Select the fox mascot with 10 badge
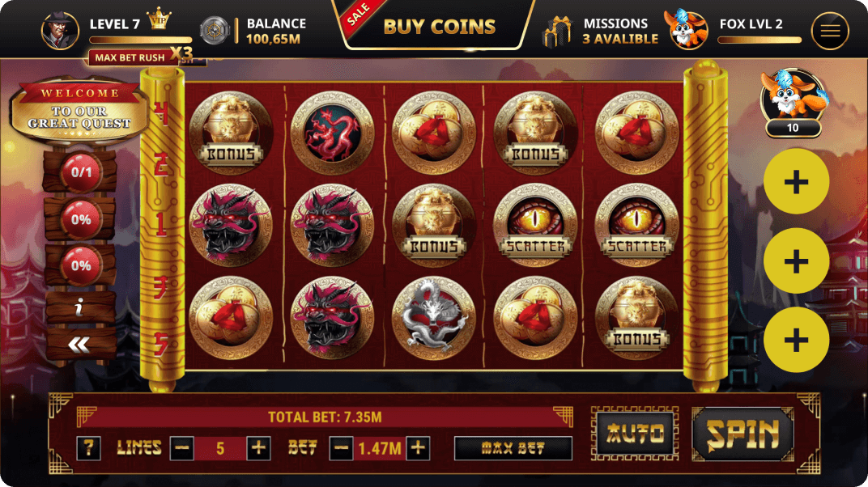This screenshot has height=487, width=868. tap(794, 103)
